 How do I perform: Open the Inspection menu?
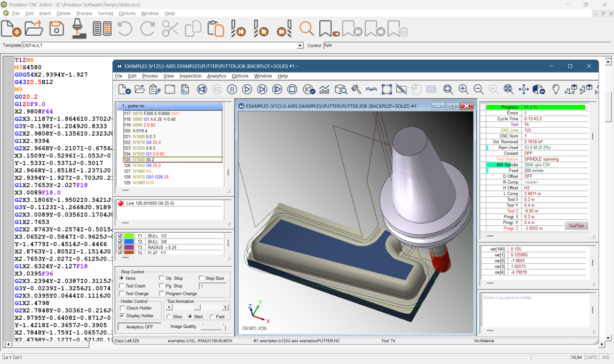click(190, 76)
